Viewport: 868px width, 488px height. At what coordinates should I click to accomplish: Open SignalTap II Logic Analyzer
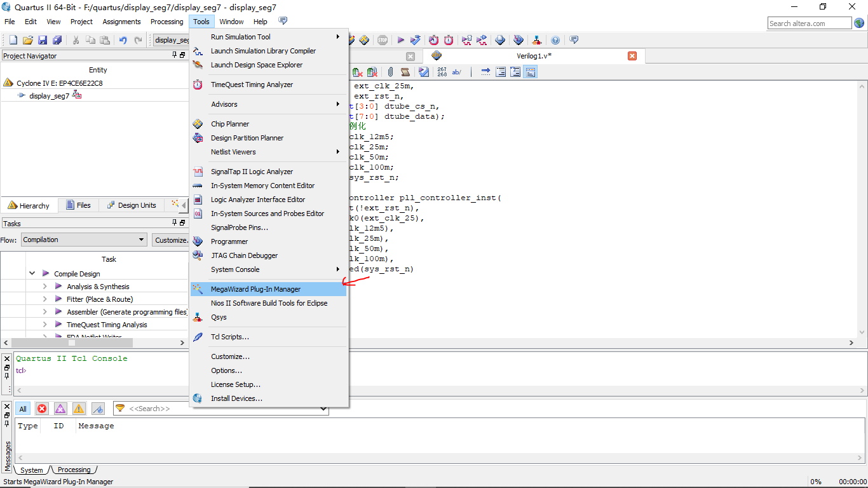coord(269,172)
